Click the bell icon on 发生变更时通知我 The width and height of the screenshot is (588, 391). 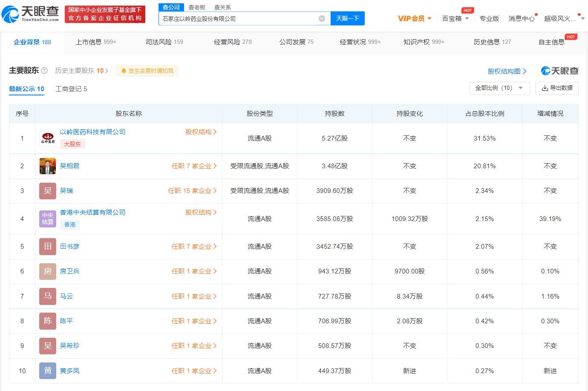tap(124, 71)
